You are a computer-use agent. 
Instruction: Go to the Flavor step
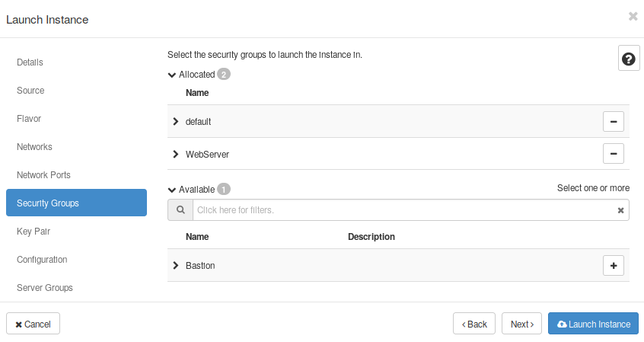pyautogui.click(x=29, y=119)
